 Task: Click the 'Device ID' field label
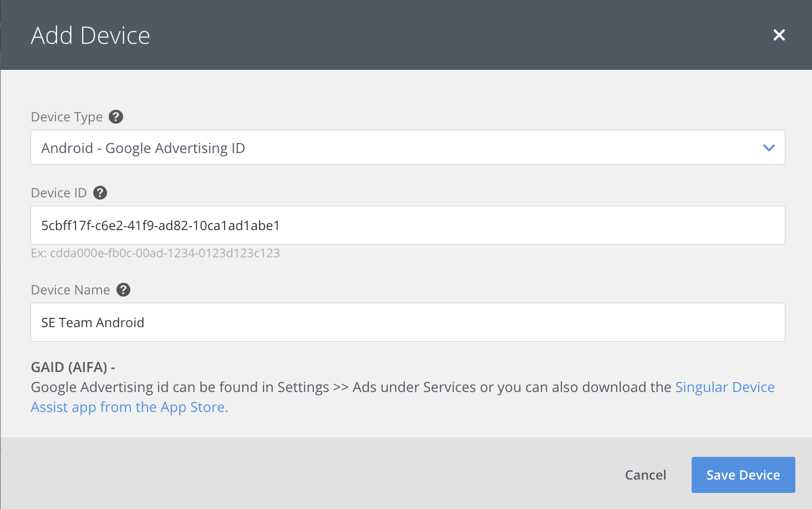[59, 193]
